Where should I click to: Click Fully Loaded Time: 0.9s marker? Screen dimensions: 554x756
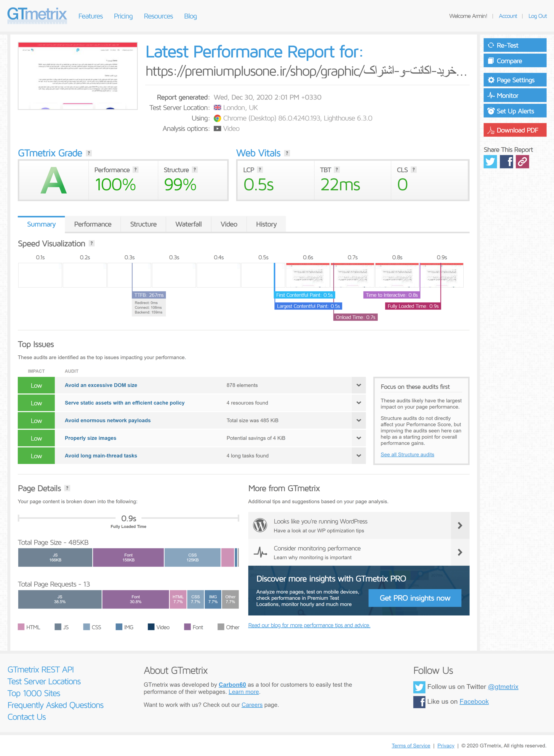(x=413, y=306)
